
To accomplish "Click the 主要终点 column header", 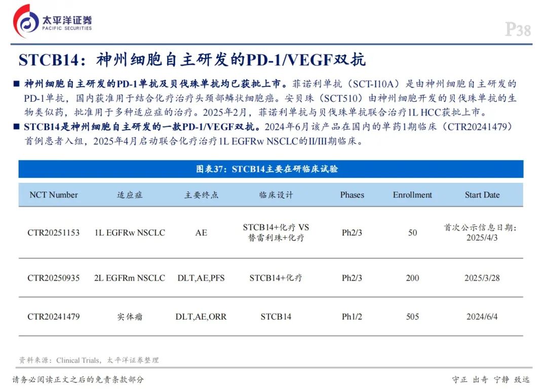I will [x=201, y=195].
